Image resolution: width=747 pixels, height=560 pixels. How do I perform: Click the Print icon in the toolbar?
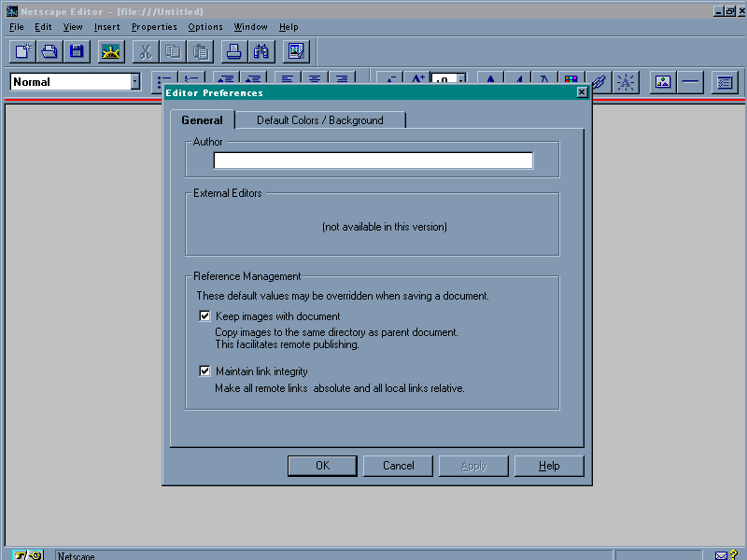coord(234,51)
